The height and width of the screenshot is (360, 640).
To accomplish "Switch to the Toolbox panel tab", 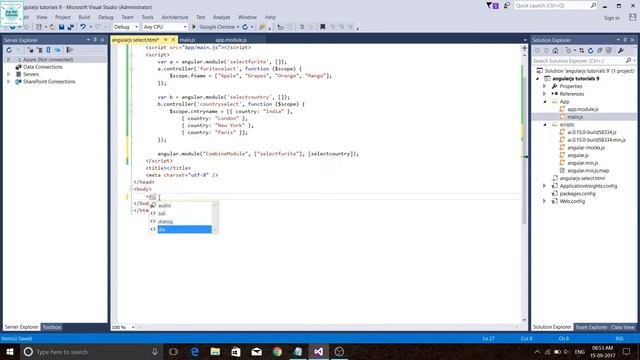I will (52, 327).
